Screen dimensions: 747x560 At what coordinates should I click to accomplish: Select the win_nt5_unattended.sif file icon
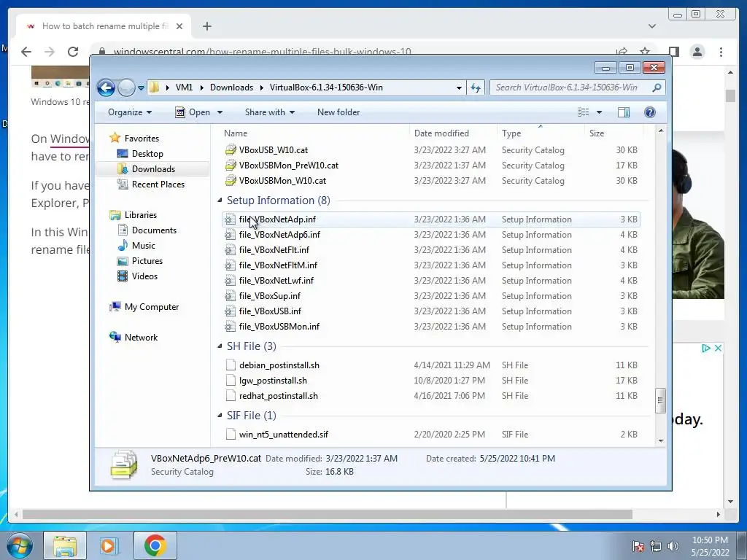tap(231, 435)
